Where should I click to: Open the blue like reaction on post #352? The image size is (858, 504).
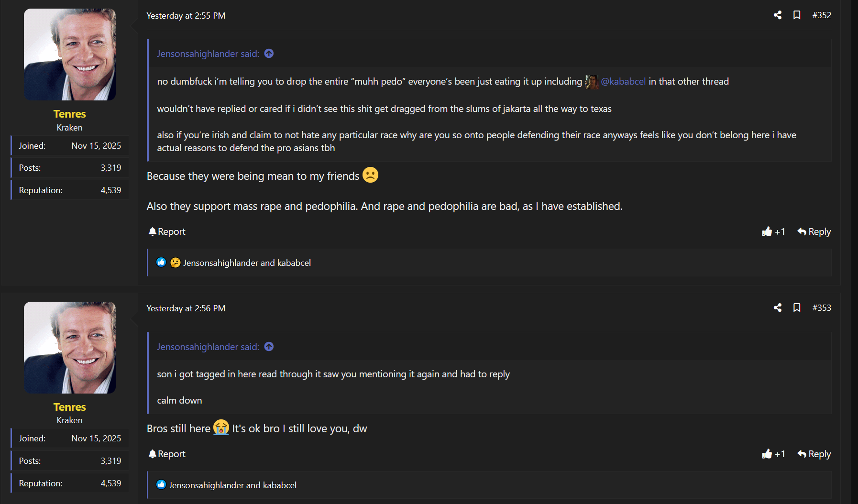(x=161, y=263)
